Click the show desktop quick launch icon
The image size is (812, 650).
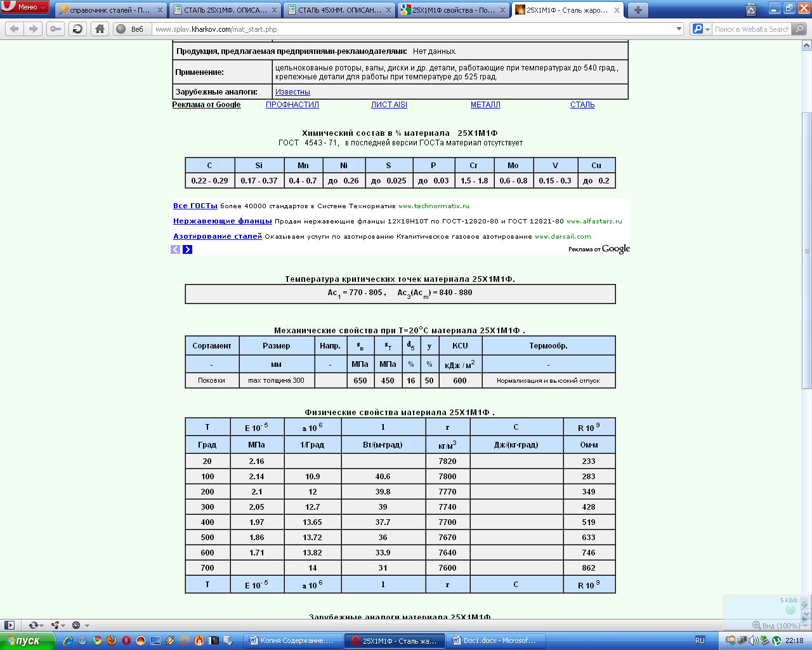pos(155,640)
